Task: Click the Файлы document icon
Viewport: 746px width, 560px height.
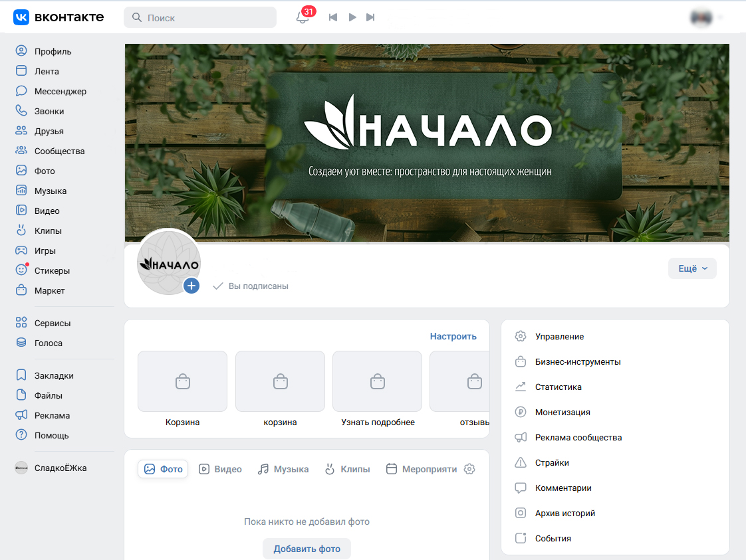Action: click(x=21, y=395)
